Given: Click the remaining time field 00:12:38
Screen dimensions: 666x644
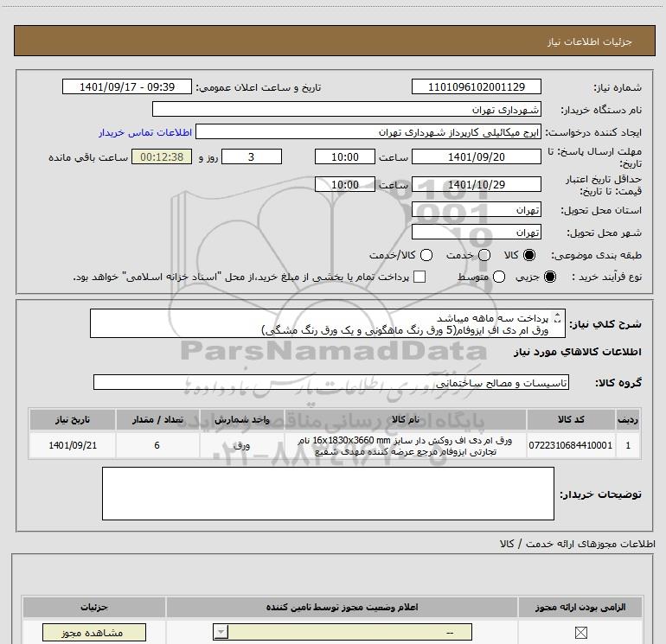Looking at the screenshot, I should click(162, 156).
